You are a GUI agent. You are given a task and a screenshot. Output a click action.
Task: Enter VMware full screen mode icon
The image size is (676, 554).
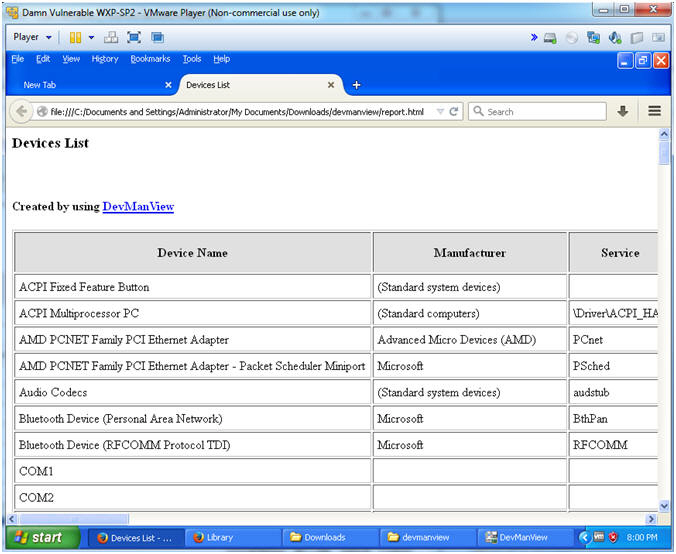(x=134, y=38)
